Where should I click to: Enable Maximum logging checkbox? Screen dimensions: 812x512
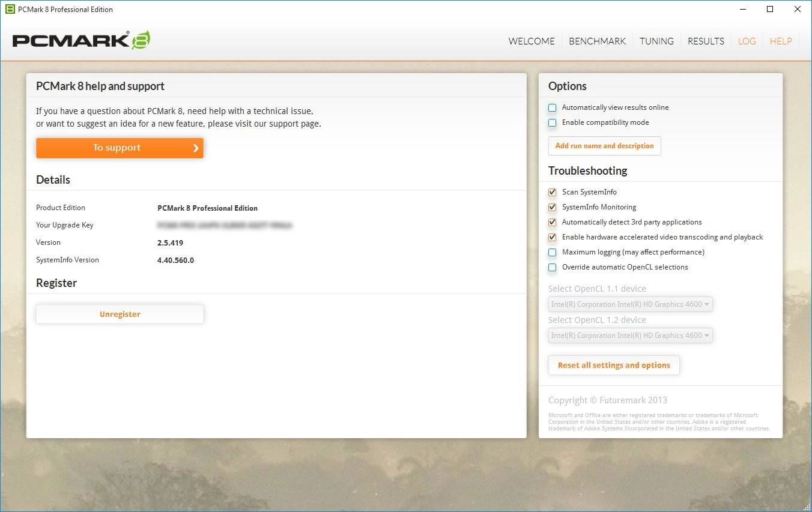pyautogui.click(x=553, y=253)
